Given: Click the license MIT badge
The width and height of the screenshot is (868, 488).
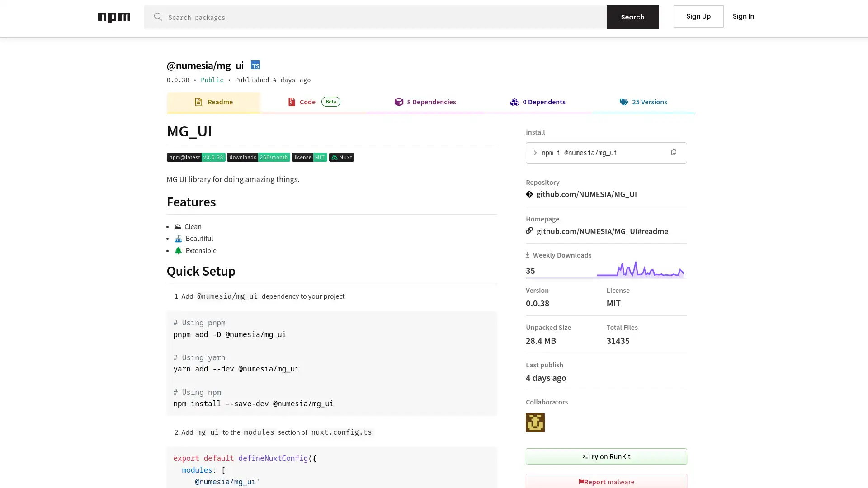Looking at the screenshot, I should [309, 157].
